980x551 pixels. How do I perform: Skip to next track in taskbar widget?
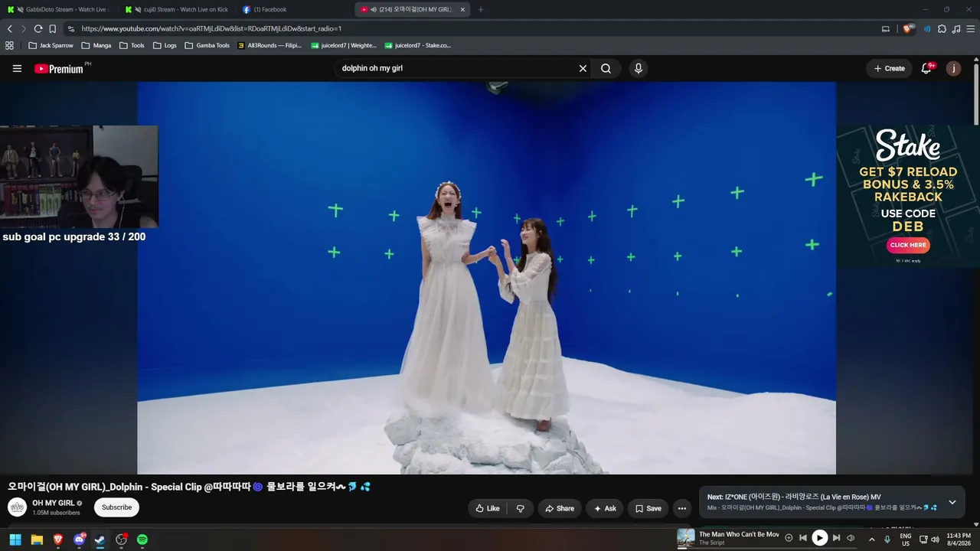(x=836, y=538)
